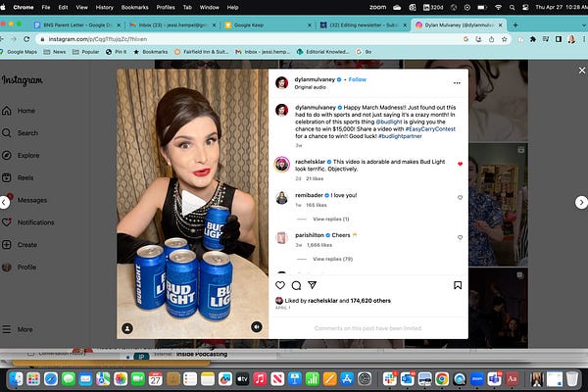Show tagged people on the video
Viewport: 588px width, 392px height.
[127, 328]
